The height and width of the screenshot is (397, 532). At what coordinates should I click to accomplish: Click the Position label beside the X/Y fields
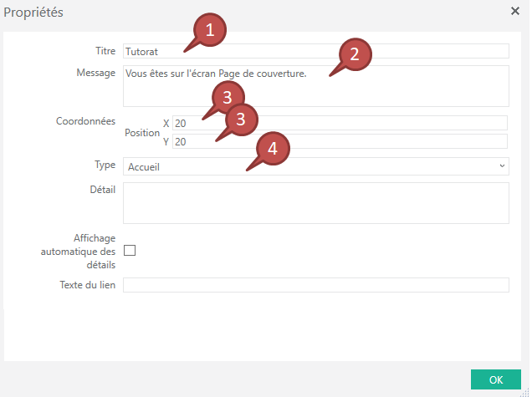coord(141,133)
